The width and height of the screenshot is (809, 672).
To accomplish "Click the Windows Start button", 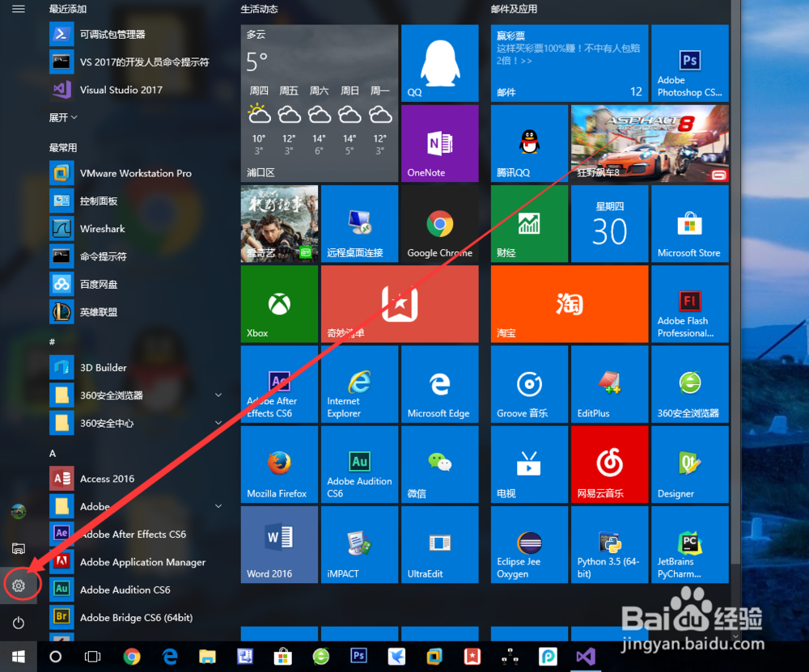I will pyautogui.click(x=19, y=657).
